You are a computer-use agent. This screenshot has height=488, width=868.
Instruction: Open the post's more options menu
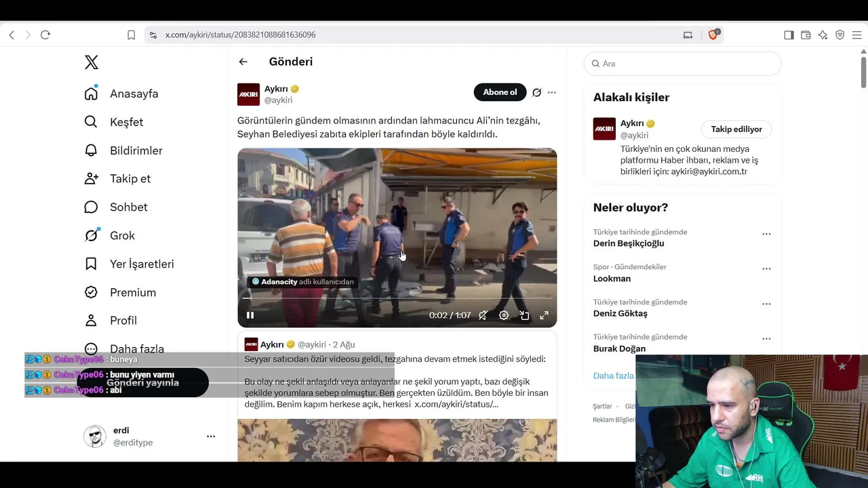(x=552, y=92)
